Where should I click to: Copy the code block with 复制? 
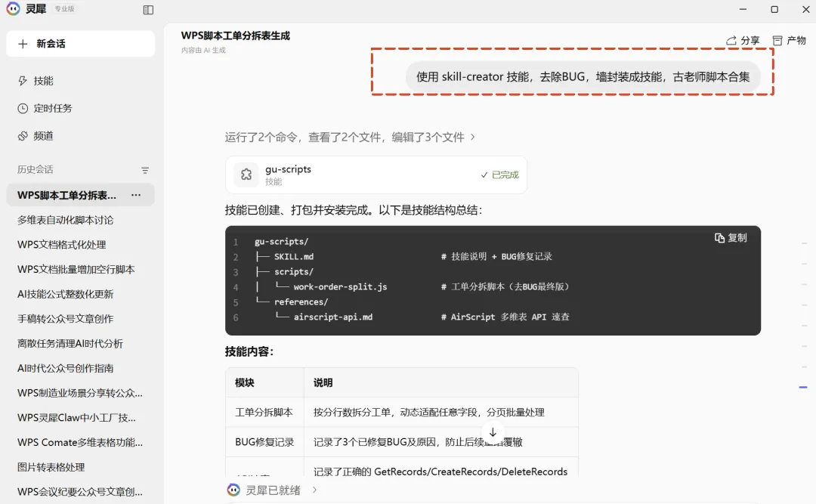click(731, 238)
